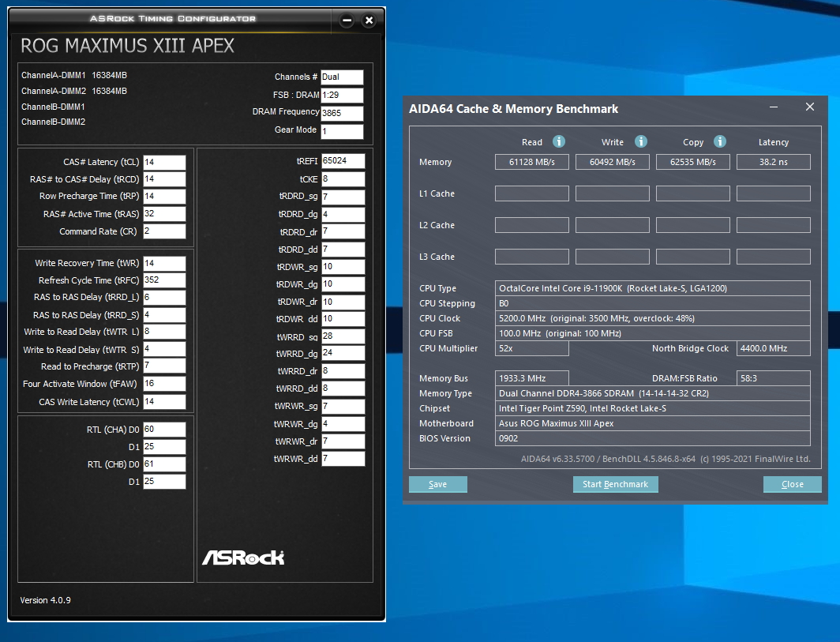
Task: Click the Close button in AIDA64
Action: (793, 484)
